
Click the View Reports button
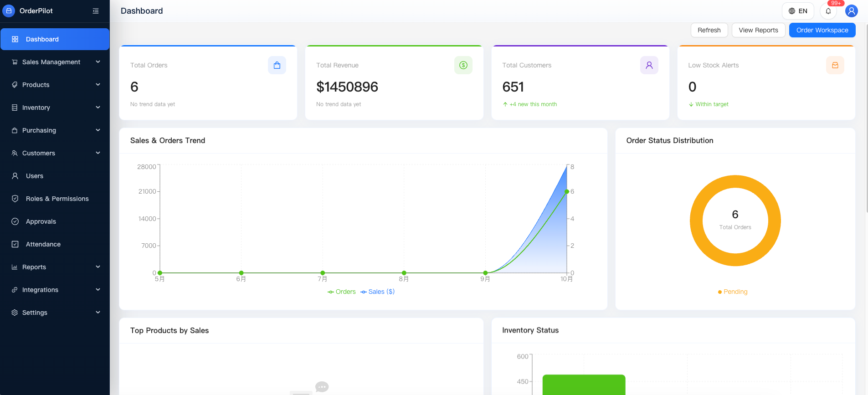758,30
